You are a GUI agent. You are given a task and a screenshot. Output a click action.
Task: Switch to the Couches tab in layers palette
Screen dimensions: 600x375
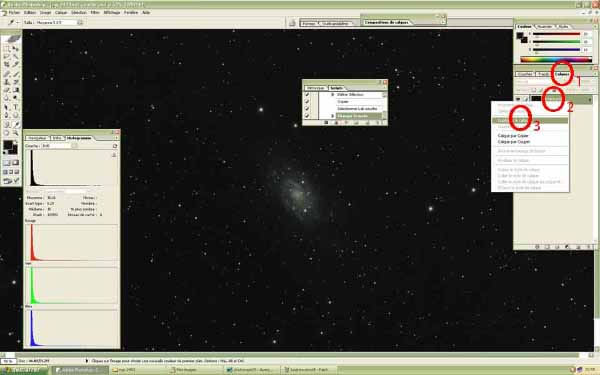coord(525,74)
